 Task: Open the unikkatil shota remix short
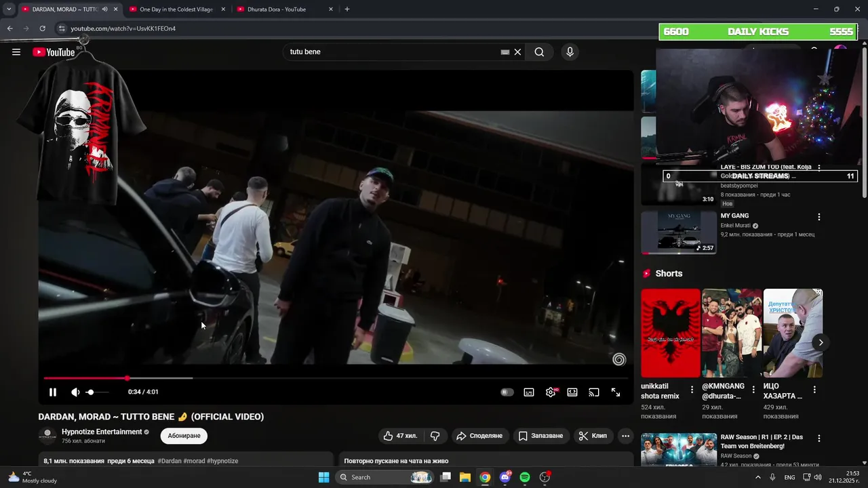click(671, 333)
